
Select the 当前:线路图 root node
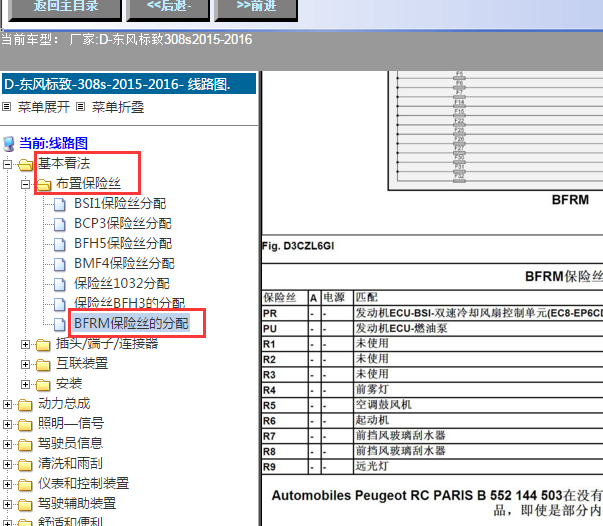[x=53, y=143]
